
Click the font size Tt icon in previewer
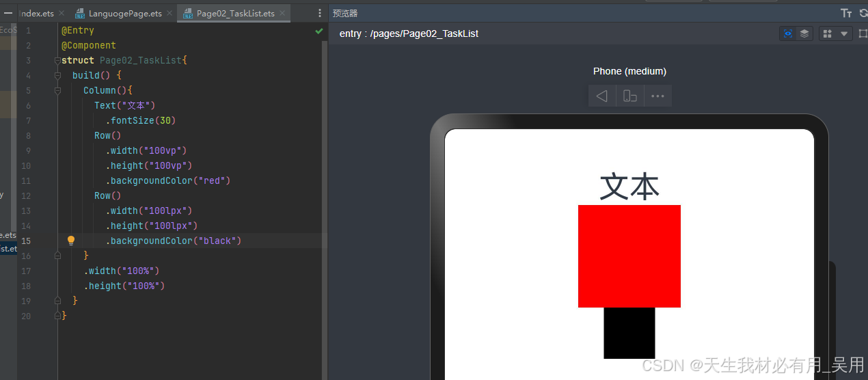846,13
